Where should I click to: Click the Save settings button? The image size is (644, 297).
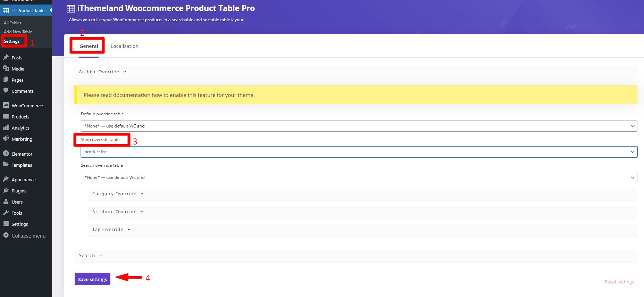point(92,279)
